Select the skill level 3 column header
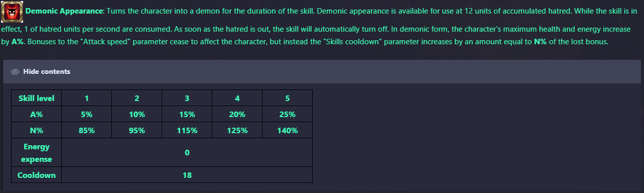Screen dimensions: 644x193 [x=187, y=98]
